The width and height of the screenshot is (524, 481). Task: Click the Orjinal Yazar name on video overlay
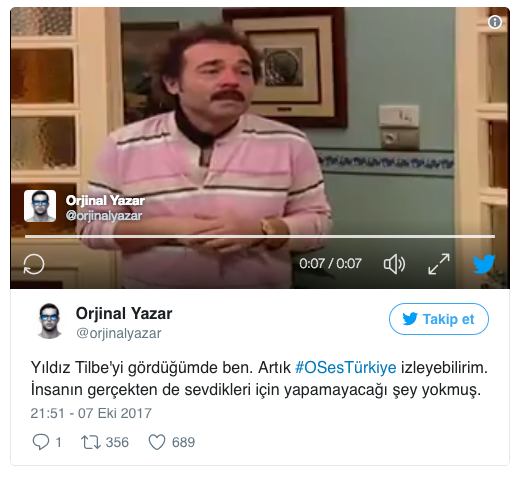[x=105, y=201]
